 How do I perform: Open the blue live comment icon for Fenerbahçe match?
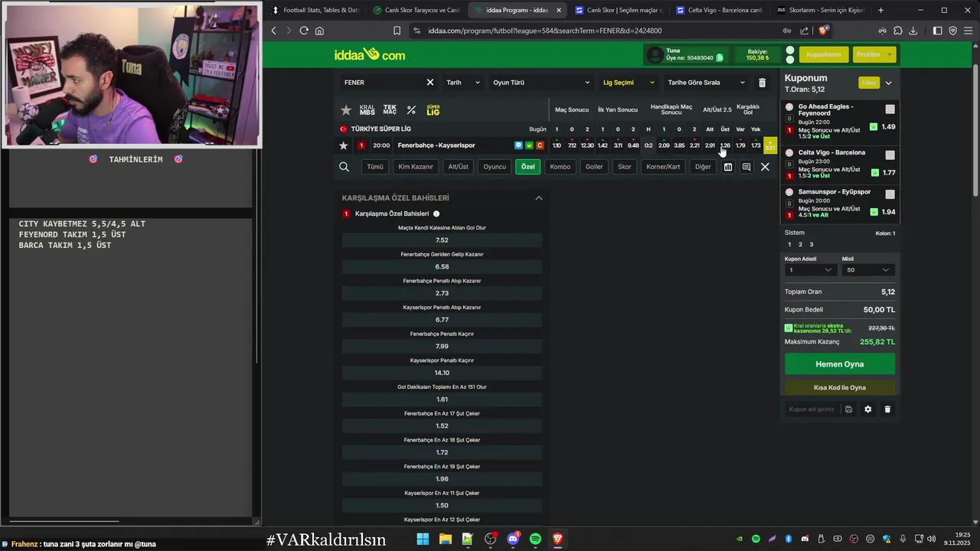518,145
